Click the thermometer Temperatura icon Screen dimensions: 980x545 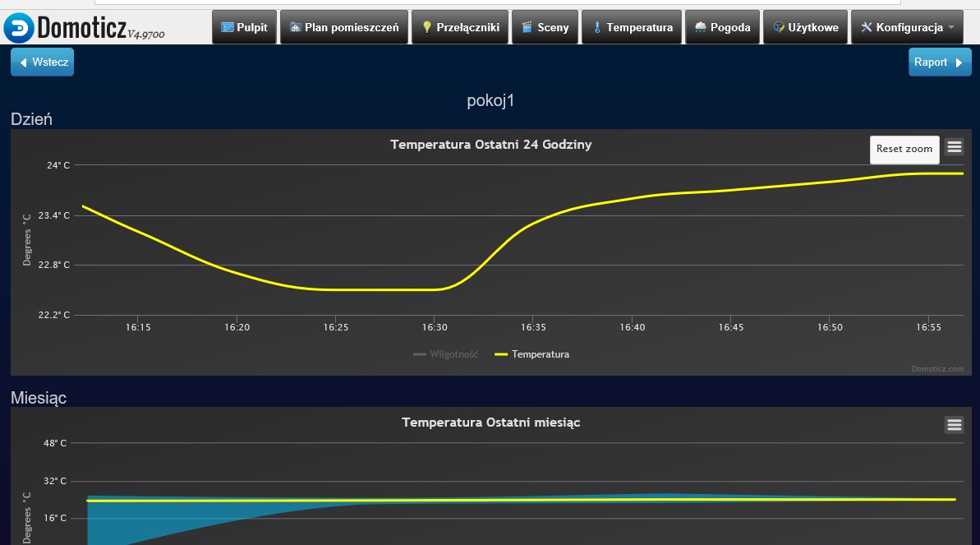point(597,27)
